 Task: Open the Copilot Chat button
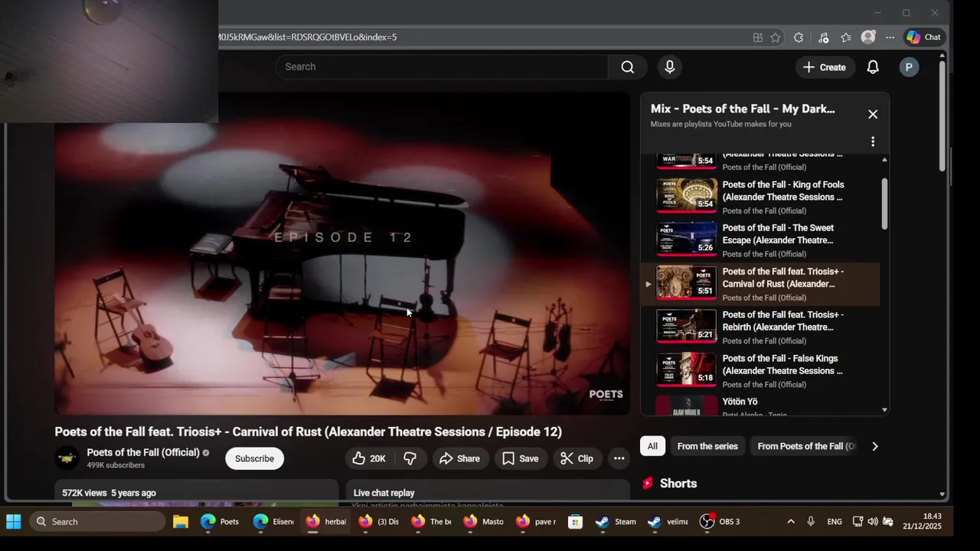point(924,37)
